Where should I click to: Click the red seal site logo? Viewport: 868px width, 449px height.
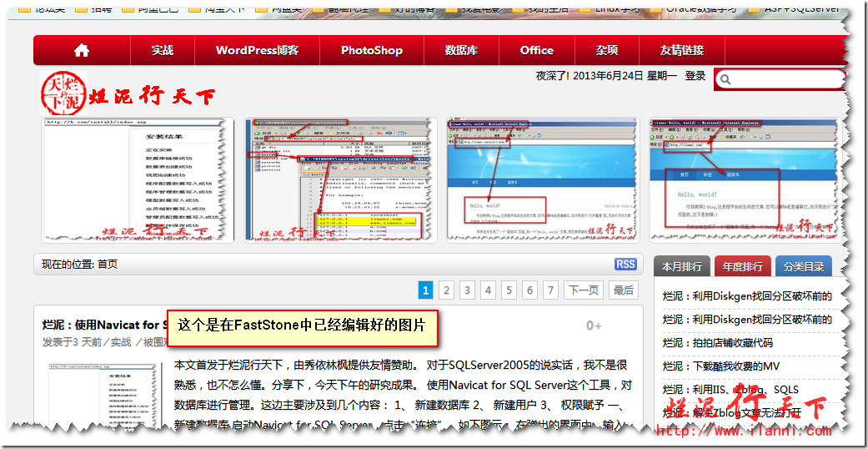pos(63,93)
